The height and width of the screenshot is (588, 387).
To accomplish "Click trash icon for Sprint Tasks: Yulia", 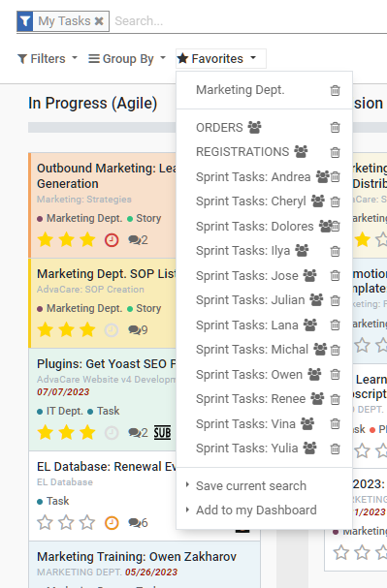I will click(335, 449).
